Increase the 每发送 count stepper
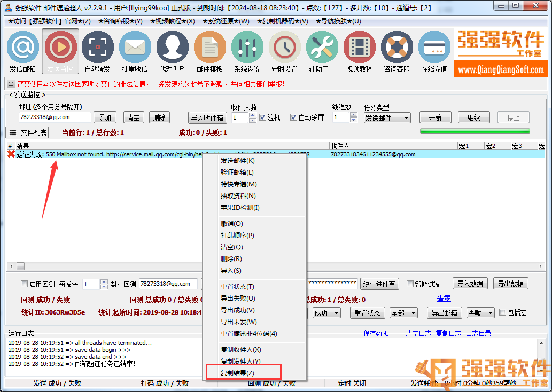552x392 pixels. click(104, 281)
